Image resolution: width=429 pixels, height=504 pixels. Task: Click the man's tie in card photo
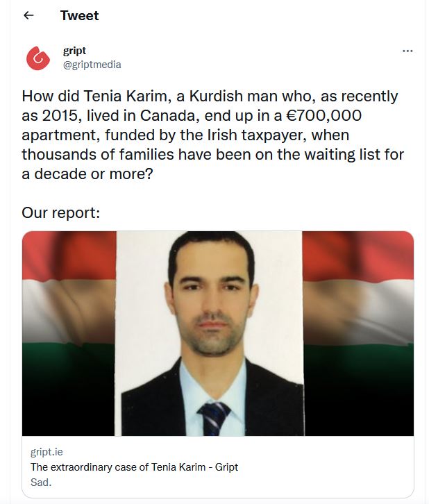tap(212, 419)
